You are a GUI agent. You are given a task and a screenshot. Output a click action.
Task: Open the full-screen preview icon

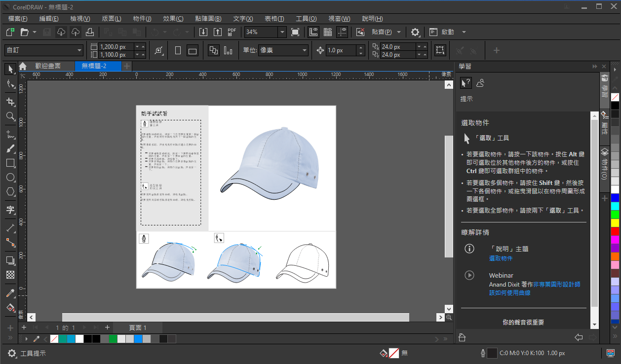[x=295, y=32]
